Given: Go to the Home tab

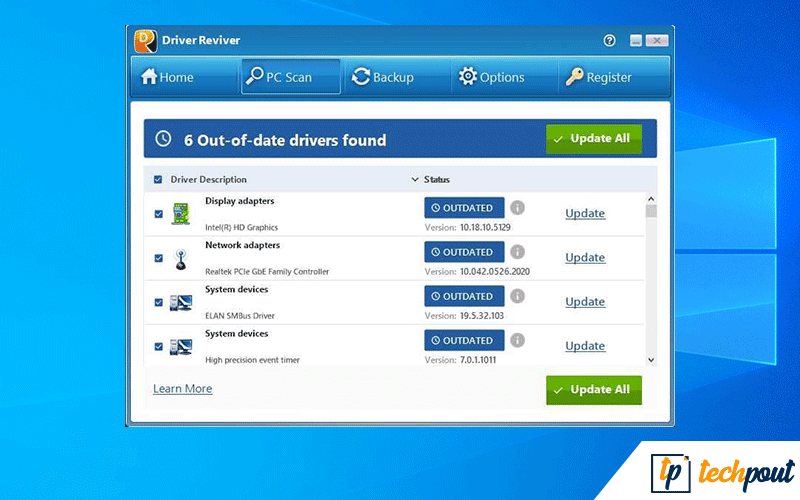Looking at the screenshot, I should [167, 77].
